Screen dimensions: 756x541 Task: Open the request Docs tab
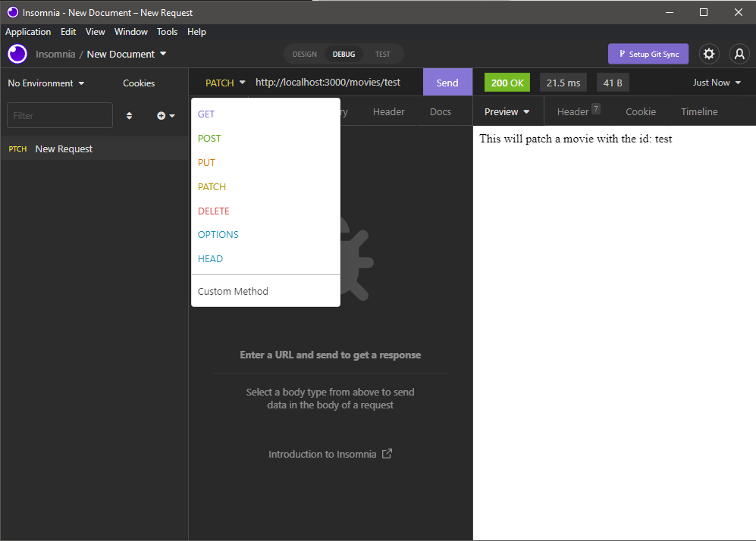click(x=441, y=112)
